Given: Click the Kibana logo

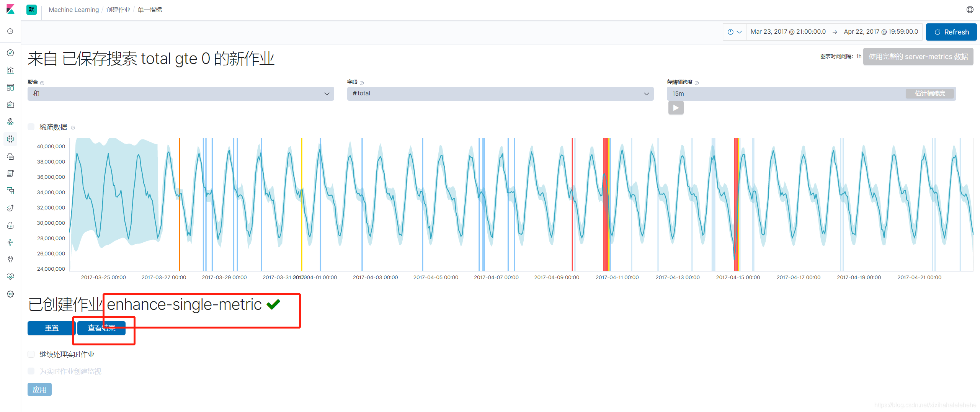Looking at the screenshot, I should [10, 10].
